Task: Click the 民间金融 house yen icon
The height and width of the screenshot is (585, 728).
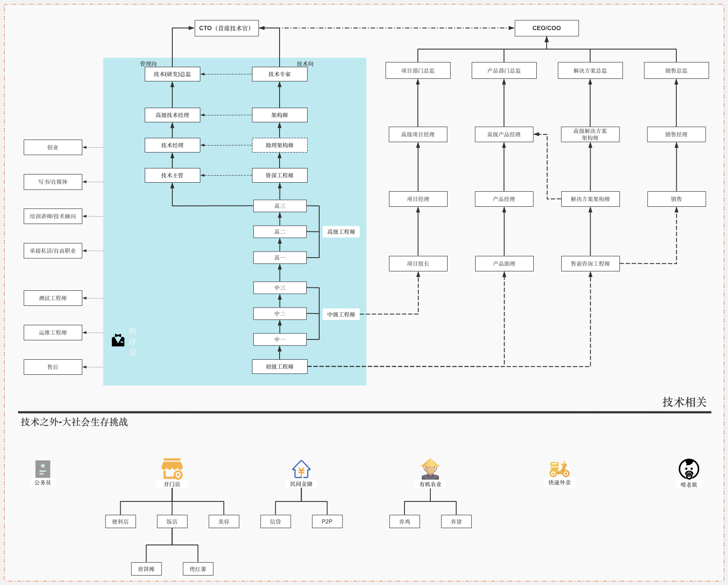Action: coord(301,469)
